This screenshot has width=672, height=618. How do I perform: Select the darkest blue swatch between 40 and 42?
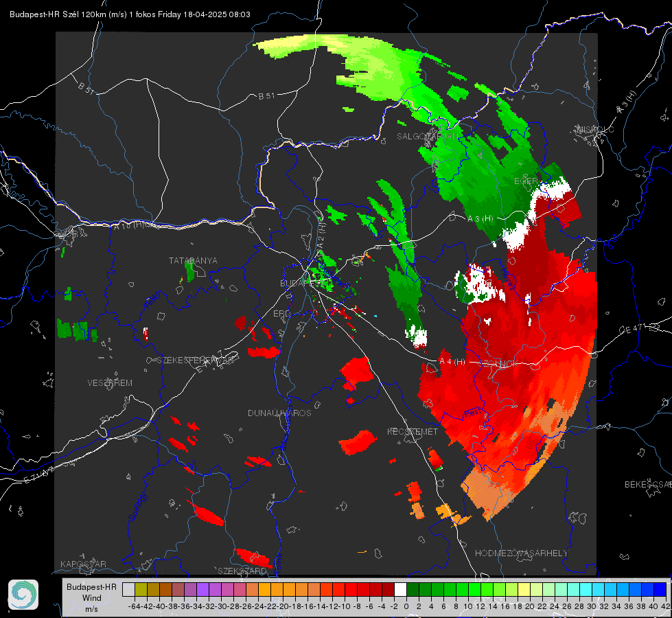tap(660, 589)
